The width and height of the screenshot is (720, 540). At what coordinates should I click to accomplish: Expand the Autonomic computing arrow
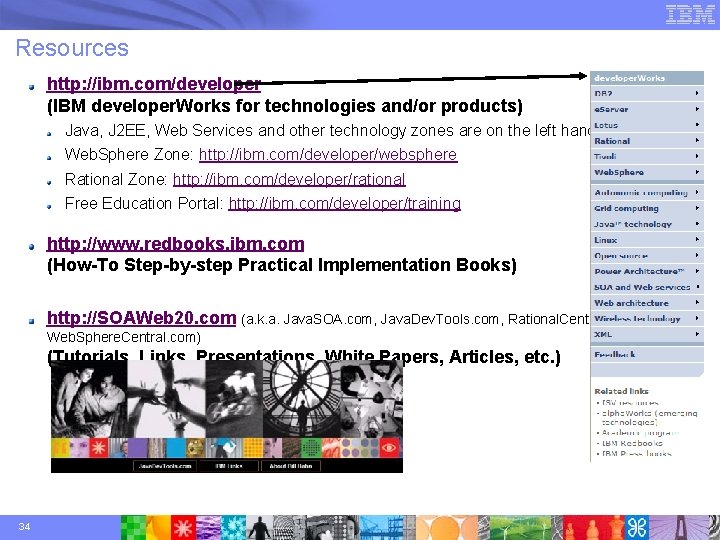click(x=697, y=192)
